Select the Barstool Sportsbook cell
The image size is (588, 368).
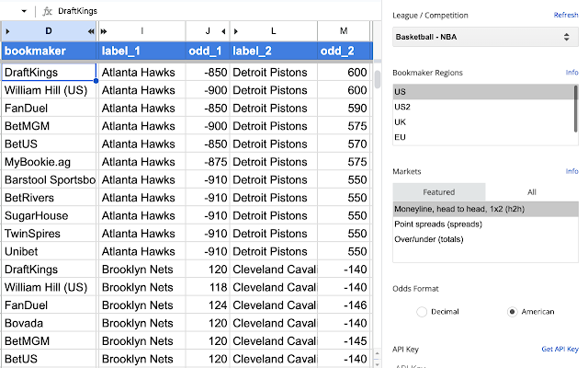pos(49,180)
